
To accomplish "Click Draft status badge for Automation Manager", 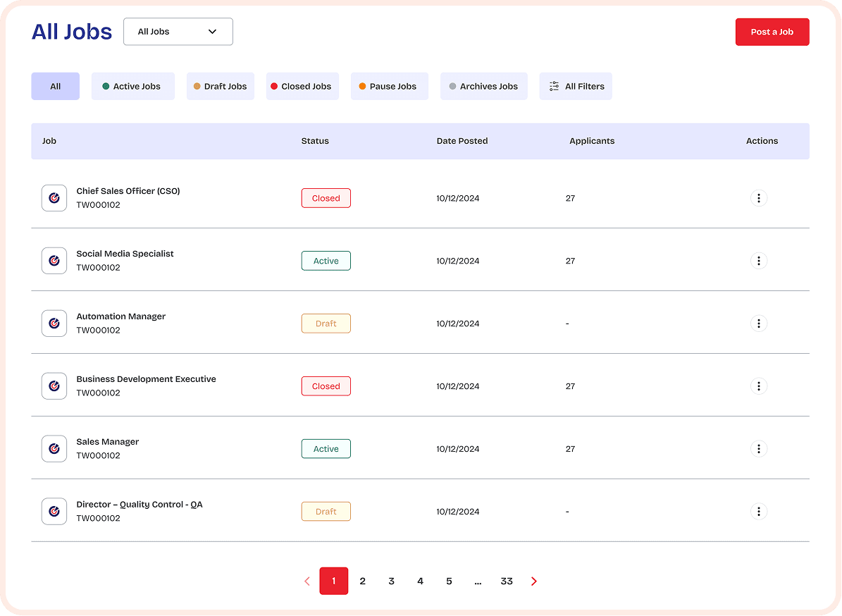I will [326, 324].
